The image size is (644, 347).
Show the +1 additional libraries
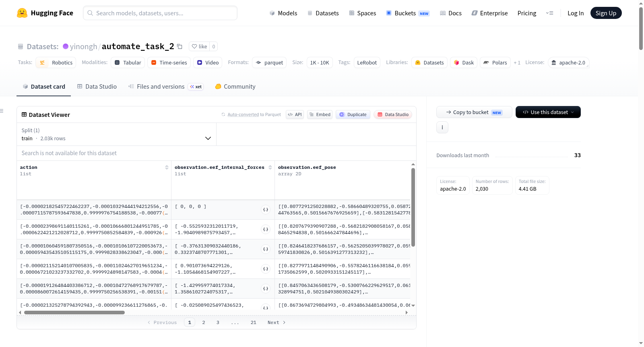click(517, 62)
